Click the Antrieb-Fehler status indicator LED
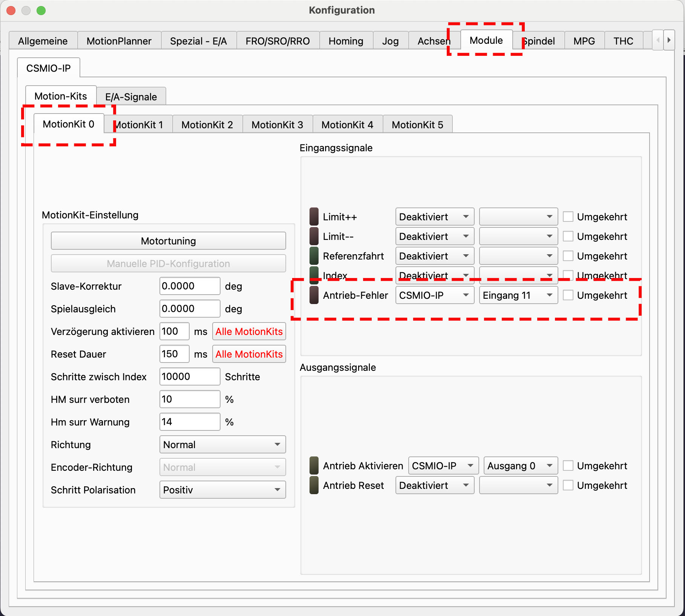The image size is (685, 616). click(x=314, y=295)
